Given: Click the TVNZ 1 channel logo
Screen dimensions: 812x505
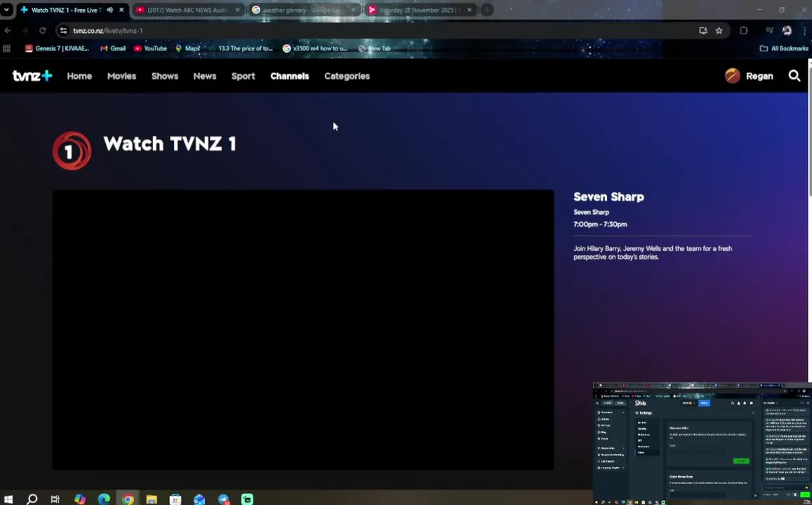Looking at the screenshot, I should coord(72,151).
